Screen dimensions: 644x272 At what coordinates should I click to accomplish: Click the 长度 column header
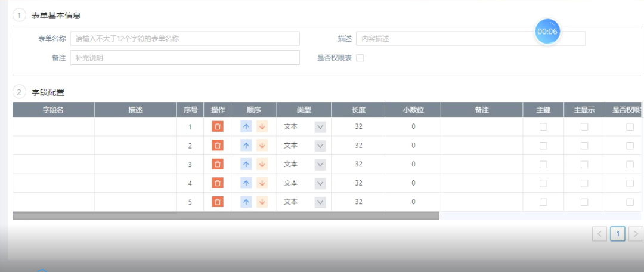[x=358, y=110]
